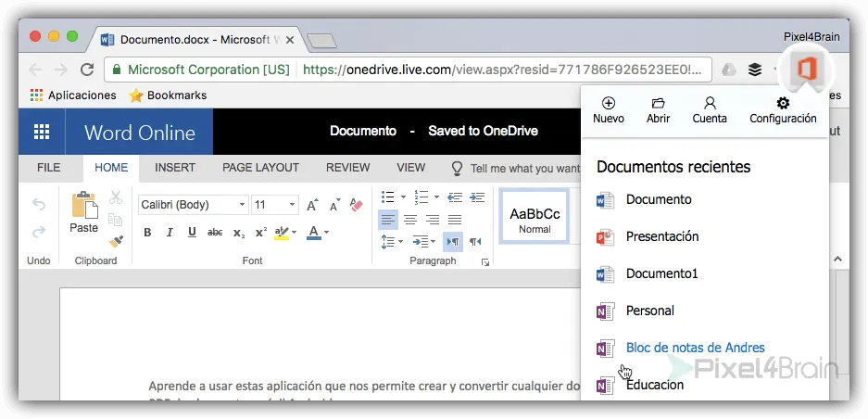Apply subscript formatting
The height and width of the screenshot is (419, 868).
coord(239,233)
